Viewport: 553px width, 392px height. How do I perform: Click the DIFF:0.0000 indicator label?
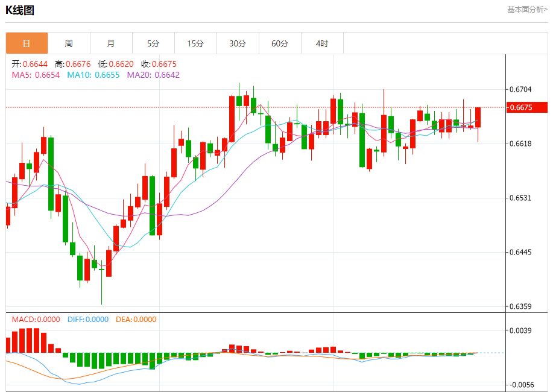[88, 319]
